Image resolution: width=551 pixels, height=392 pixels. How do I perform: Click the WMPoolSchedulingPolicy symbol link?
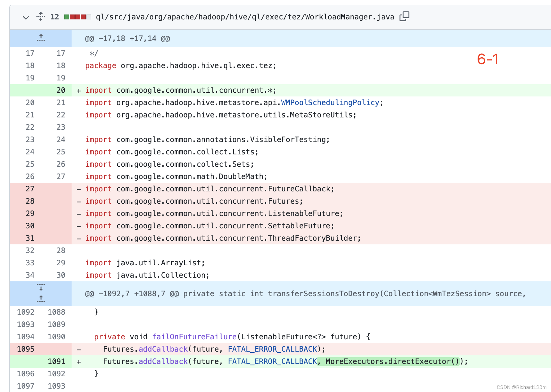330,103
